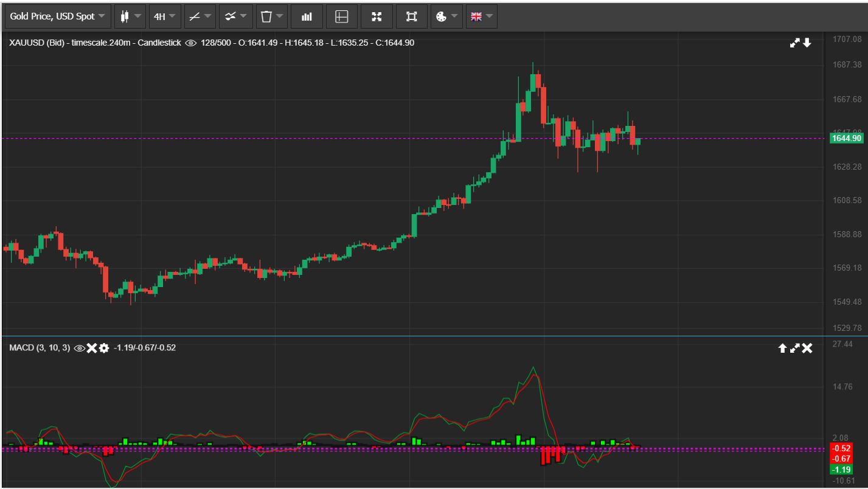868x489 pixels.
Task: Open the UK flag language selector
Action: click(481, 16)
